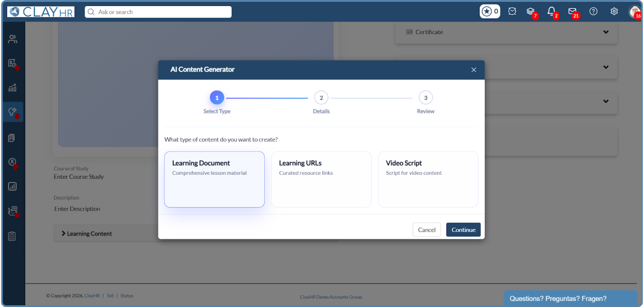Select the Learning Document content type
This screenshot has width=644, height=307.
[214, 179]
